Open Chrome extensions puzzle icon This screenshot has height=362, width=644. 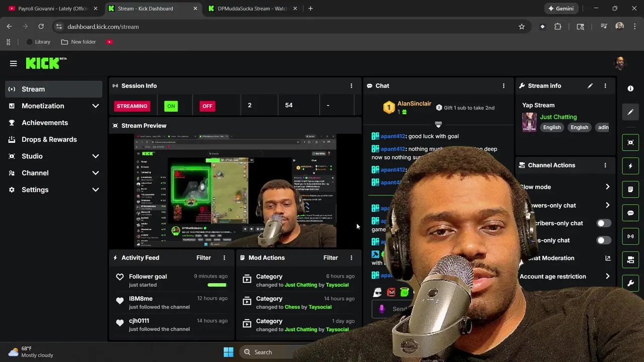558,27
